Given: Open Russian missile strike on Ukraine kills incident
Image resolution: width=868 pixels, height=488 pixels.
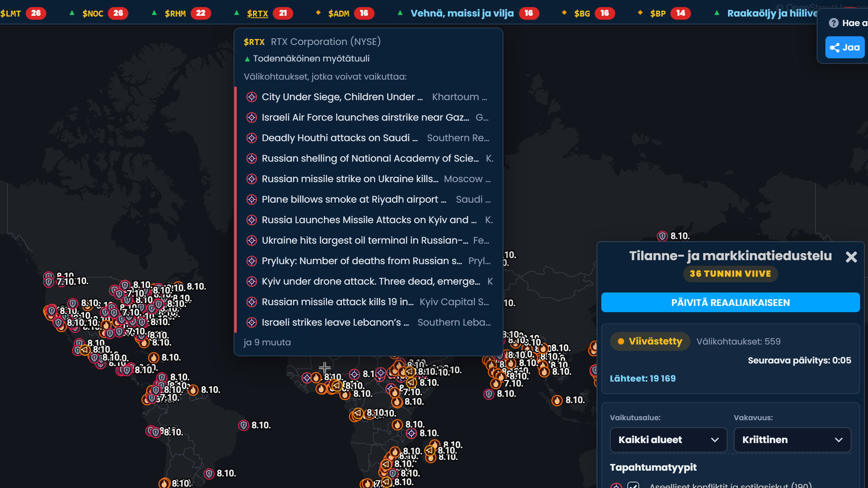Looking at the screenshot, I should (369, 179).
